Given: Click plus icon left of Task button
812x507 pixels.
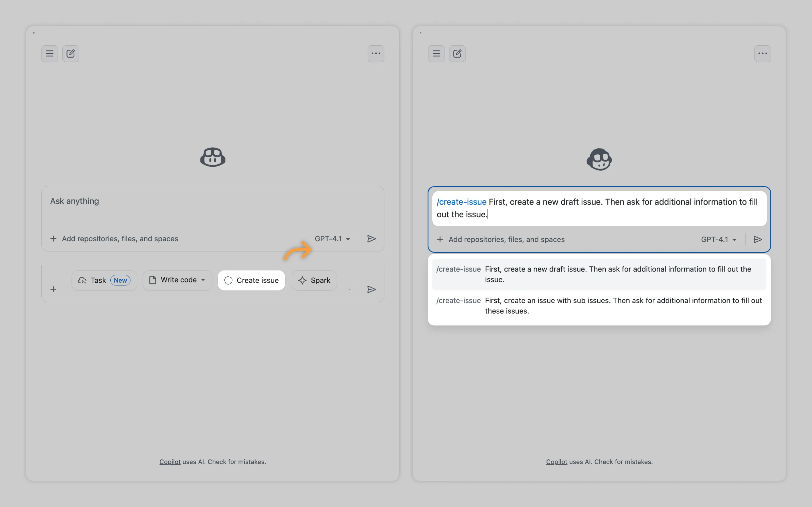Looking at the screenshot, I should coord(53,289).
